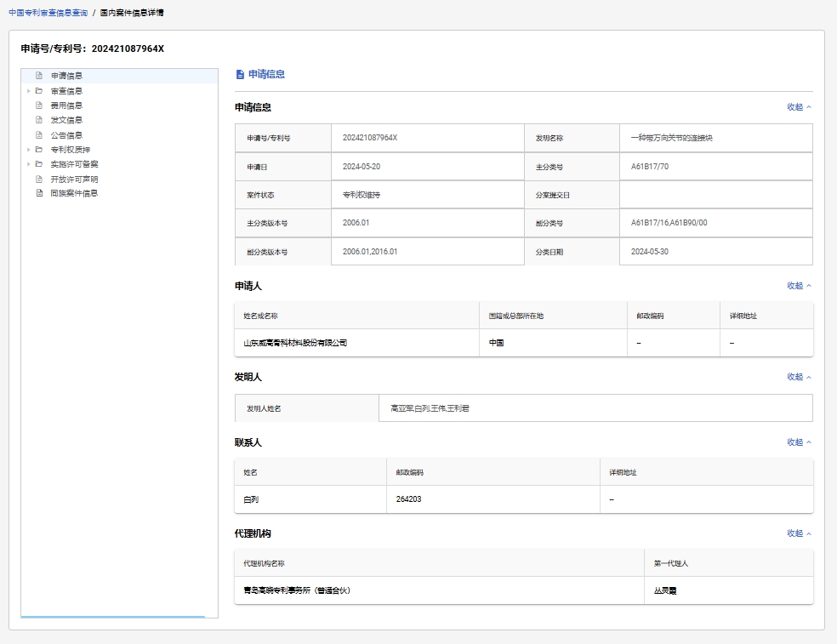
Task: Select 申请信息 in the left tree
Action: (x=66, y=76)
